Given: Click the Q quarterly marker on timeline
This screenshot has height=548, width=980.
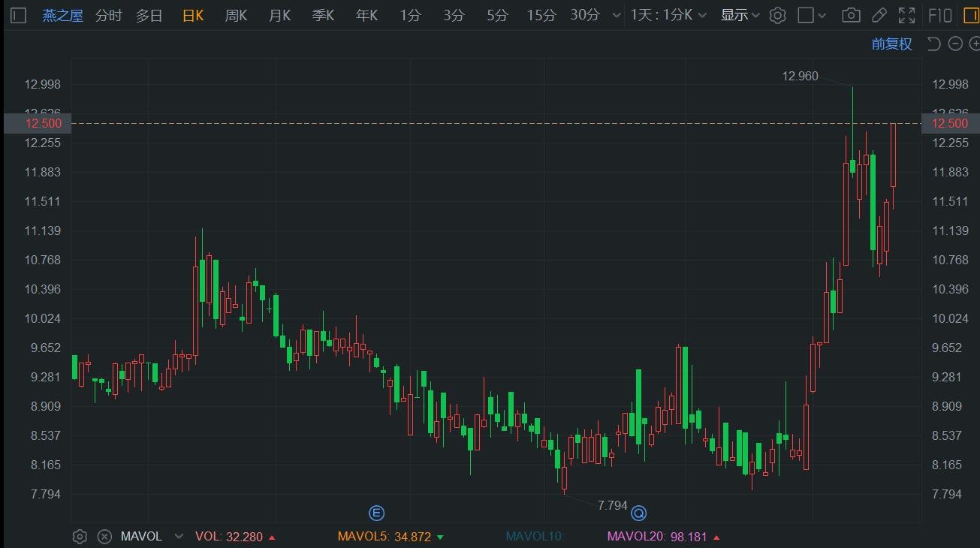Looking at the screenshot, I should coord(639,513).
